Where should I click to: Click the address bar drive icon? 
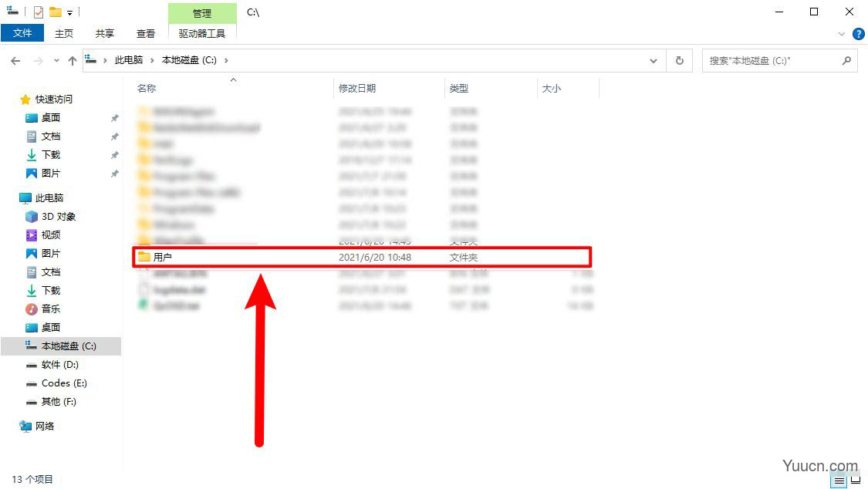91,59
